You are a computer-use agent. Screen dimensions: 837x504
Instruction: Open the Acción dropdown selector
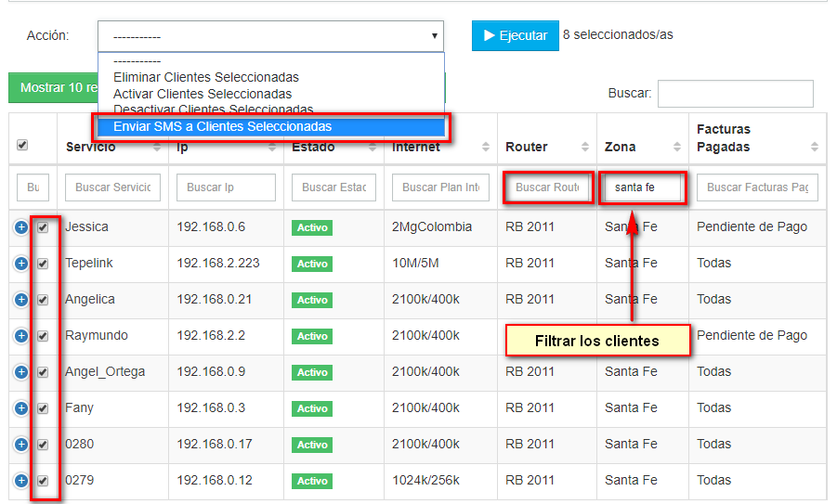pyautogui.click(x=270, y=36)
